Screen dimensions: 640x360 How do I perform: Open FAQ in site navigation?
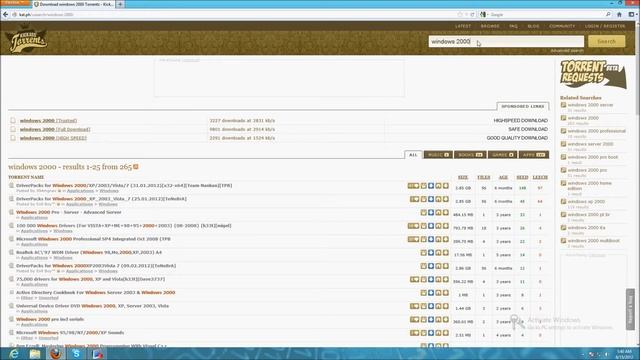[x=513, y=26]
